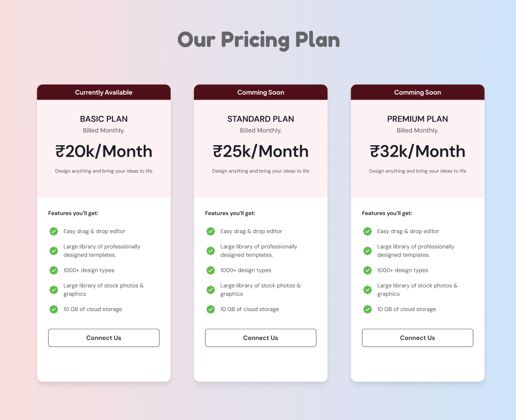Click Premium Plan's drag & drop editor checkmark
This screenshot has height=420, width=516.
(367, 231)
